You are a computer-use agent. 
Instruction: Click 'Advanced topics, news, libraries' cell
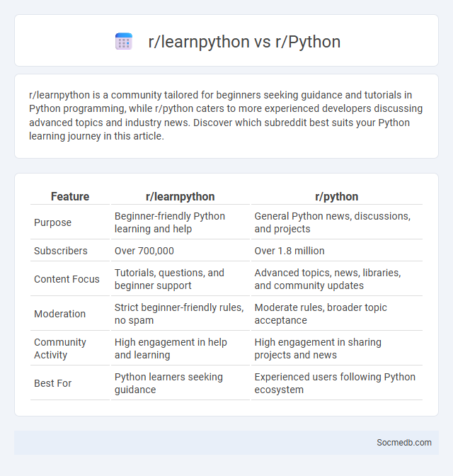point(337,279)
